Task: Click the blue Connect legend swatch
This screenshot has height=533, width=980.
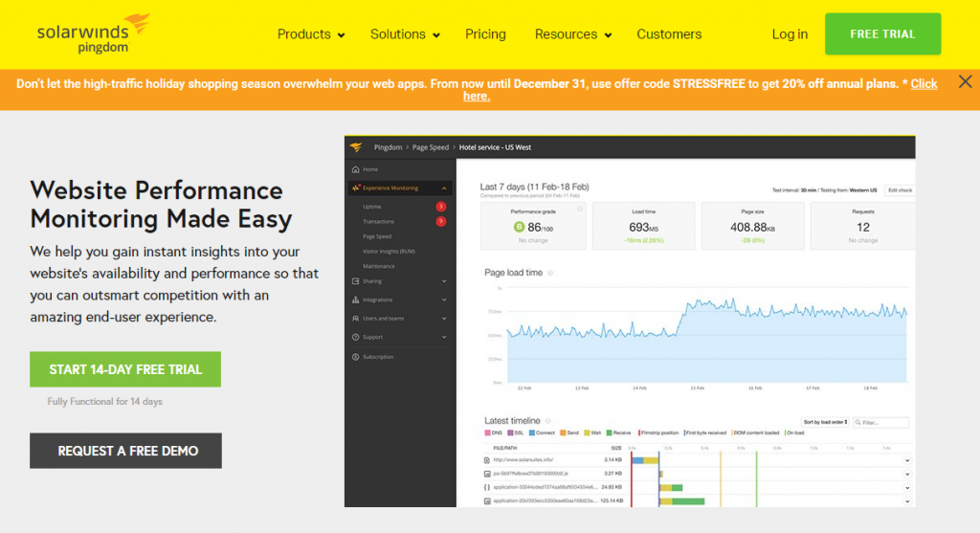Action: click(532, 433)
